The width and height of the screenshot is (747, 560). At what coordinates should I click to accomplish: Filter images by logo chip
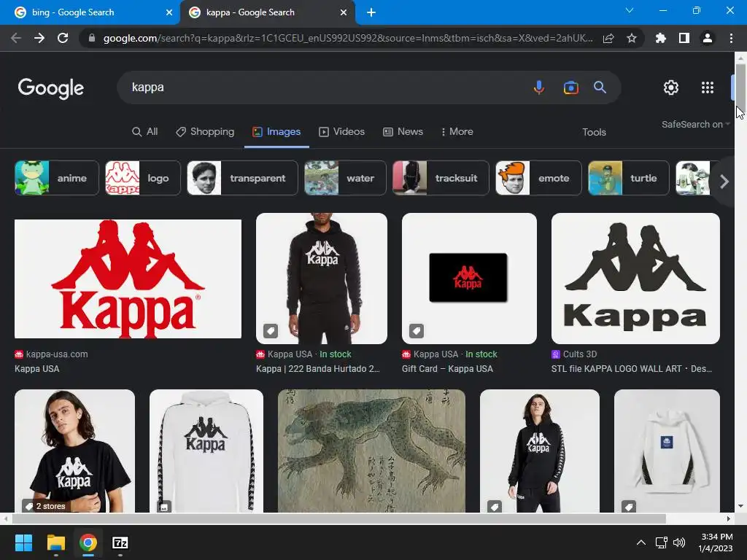[143, 178]
